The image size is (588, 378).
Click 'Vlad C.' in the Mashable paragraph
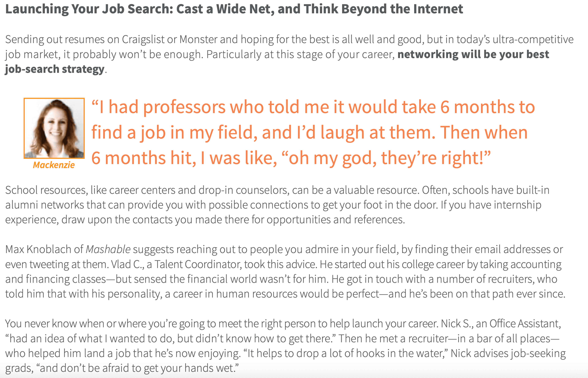[128, 264]
